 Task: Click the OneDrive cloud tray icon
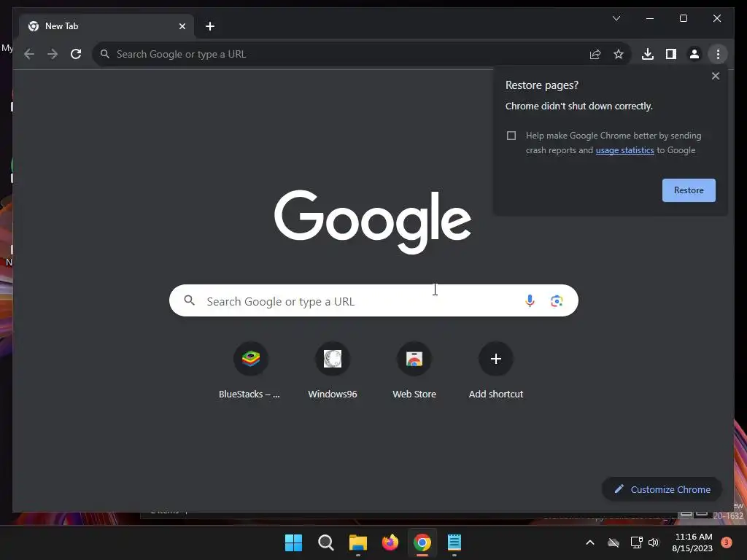[614, 542]
